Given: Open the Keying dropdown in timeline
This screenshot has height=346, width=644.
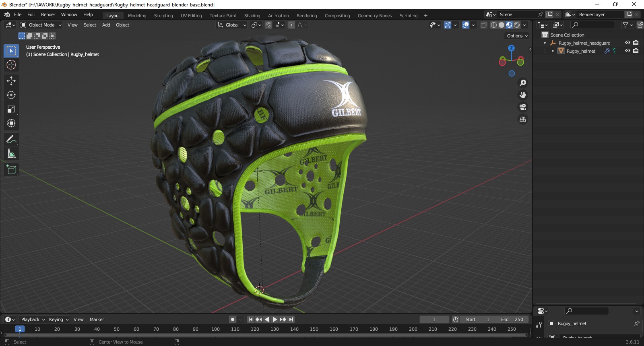Looking at the screenshot, I should 59,319.
